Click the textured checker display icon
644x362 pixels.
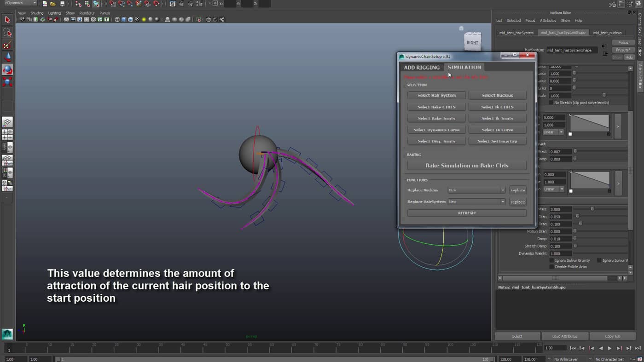(x=137, y=19)
